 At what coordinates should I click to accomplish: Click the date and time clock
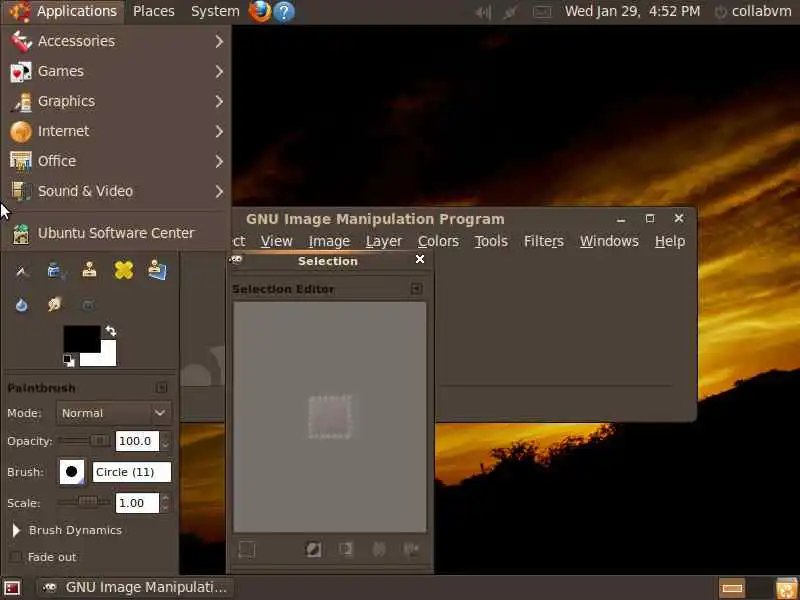(x=632, y=11)
